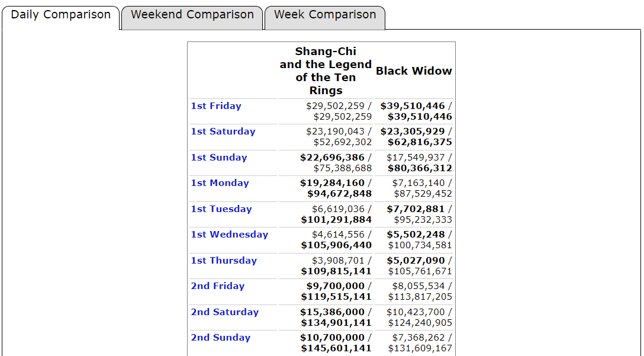Click the 1st Monday link
The image size is (644, 356).
[x=220, y=183]
